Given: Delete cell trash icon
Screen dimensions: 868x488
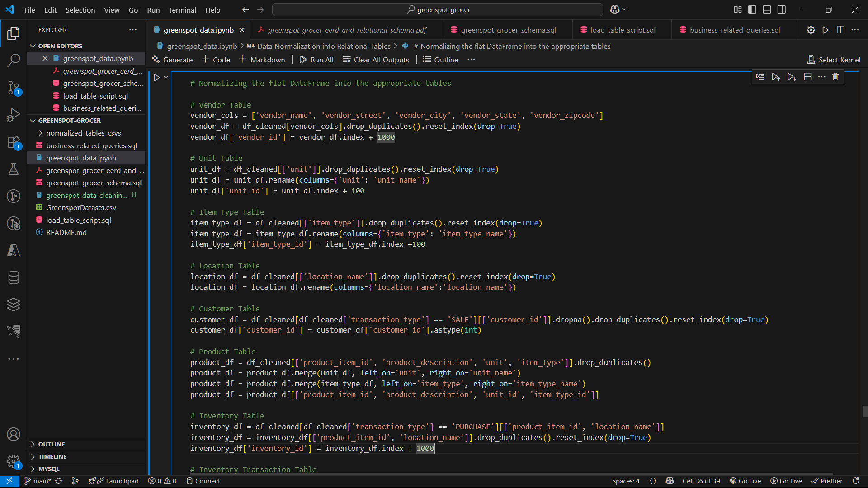Looking at the screenshot, I should (x=835, y=77).
